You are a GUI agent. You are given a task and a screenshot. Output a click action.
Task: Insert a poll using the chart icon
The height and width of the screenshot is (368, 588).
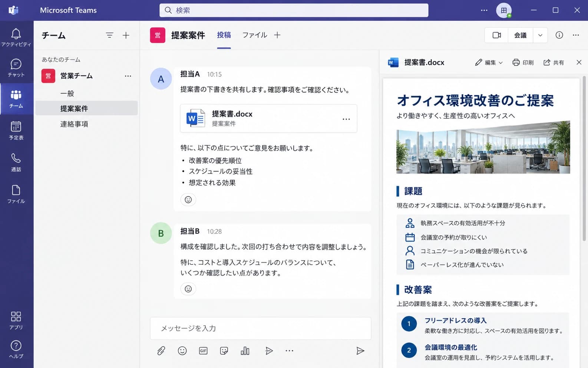[245, 351]
